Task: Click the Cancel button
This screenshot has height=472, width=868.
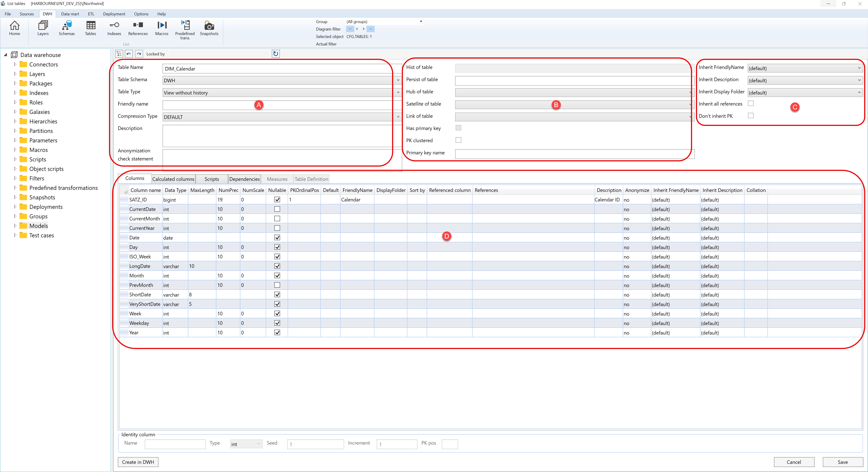Action: point(794,462)
